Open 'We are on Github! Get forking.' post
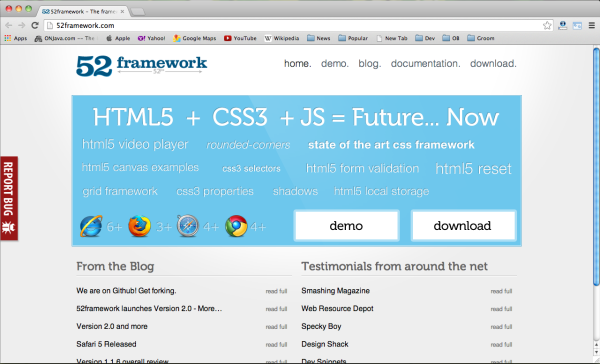 pyautogui.click(x=126, y=291)
